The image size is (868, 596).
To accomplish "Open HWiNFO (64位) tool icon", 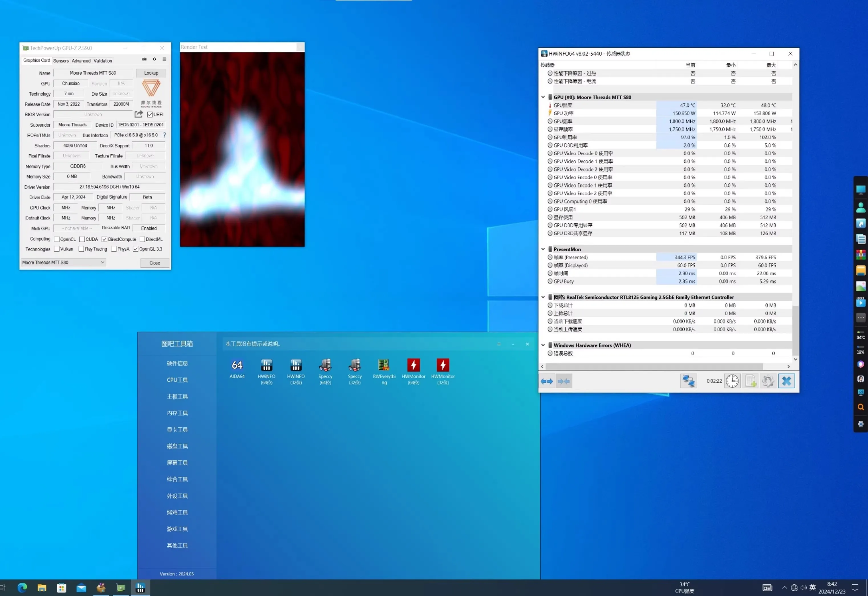I will pyautogui.click(x=266, y=366).
